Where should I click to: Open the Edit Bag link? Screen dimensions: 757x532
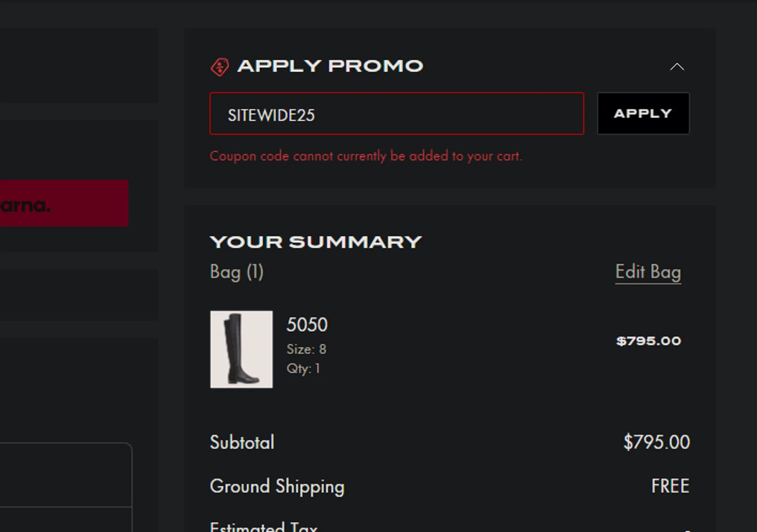tap(648, 272)
